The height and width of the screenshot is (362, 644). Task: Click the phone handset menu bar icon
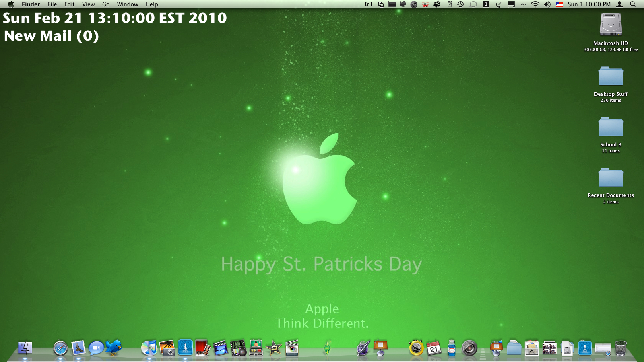pyautogui.click(x=498, y=4)
